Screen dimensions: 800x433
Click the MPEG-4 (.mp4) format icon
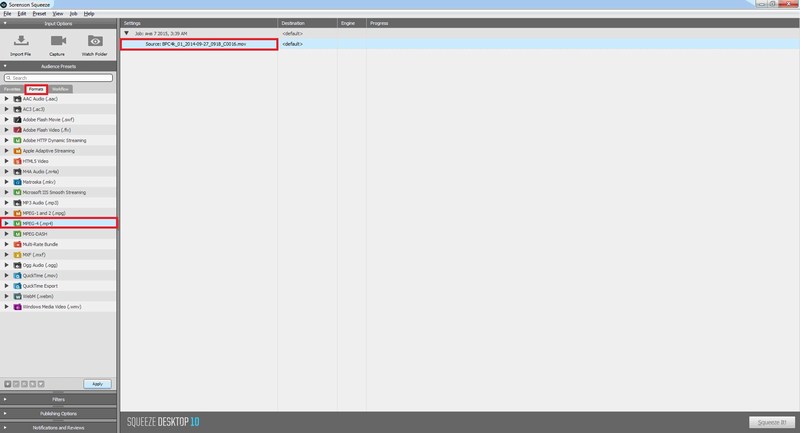[x=17, y=223]
